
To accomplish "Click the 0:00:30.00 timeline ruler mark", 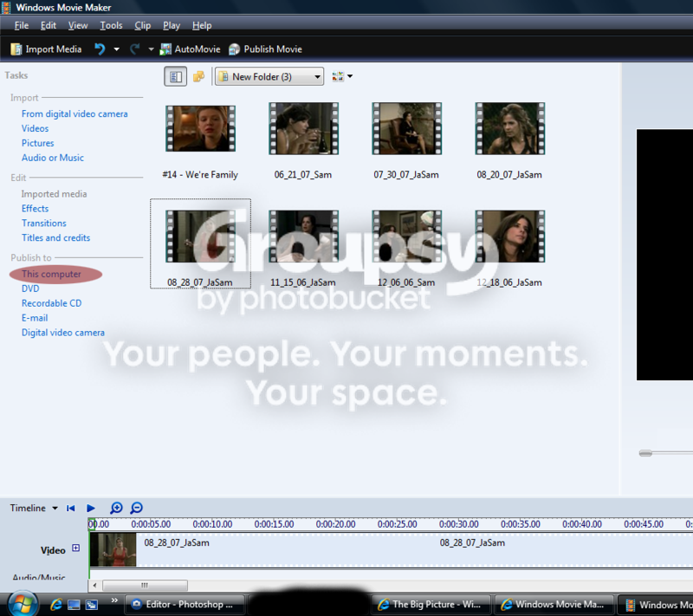I will pos(458,524).
